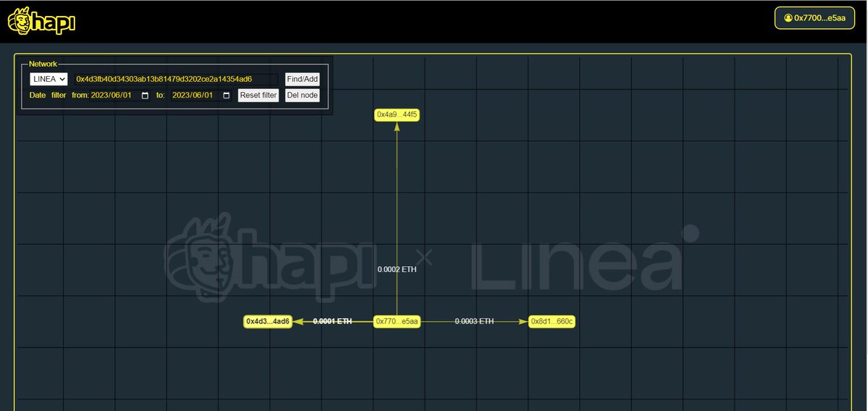Click the Del node button
The width and height of the screenshot is (868, 411).
point(302,96)
